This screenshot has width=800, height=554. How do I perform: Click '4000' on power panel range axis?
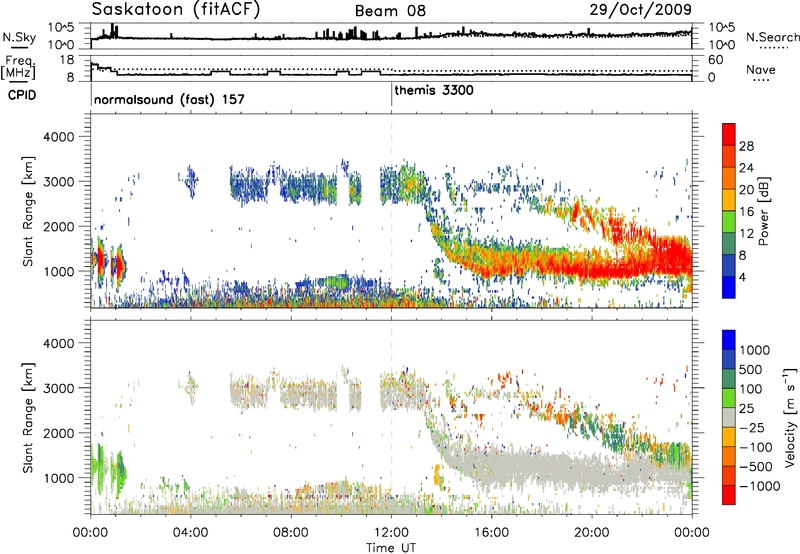click(x=58, y=137)
